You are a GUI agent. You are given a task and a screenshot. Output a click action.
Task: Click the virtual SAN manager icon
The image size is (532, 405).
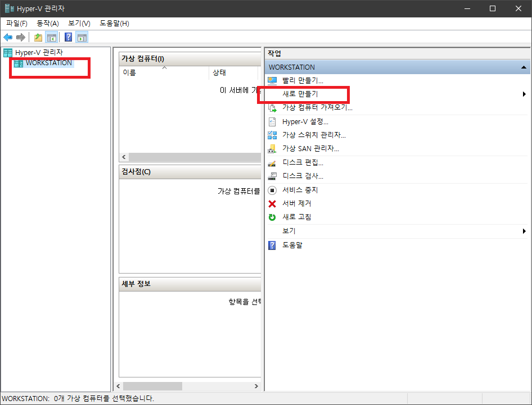272,149
